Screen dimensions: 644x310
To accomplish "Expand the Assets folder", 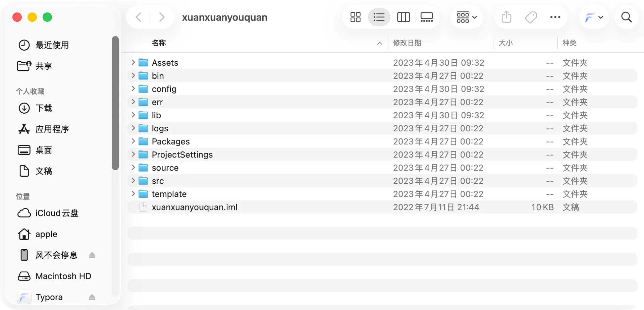I will 133,62.
